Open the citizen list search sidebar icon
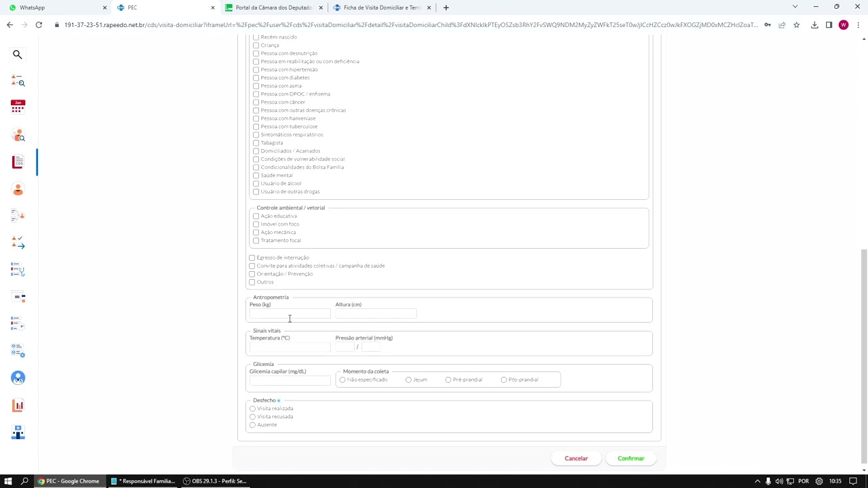868x488 pixels. 18,81
